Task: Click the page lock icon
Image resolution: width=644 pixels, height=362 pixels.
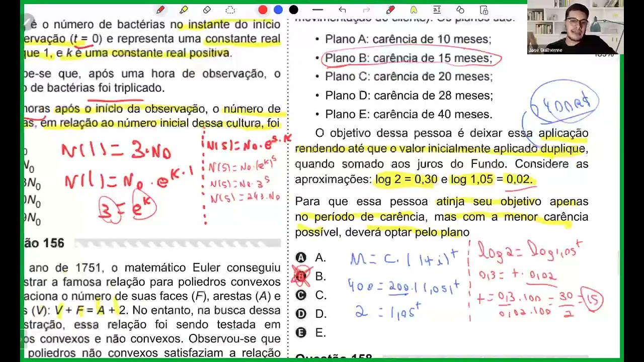Action: coord(484,10)
